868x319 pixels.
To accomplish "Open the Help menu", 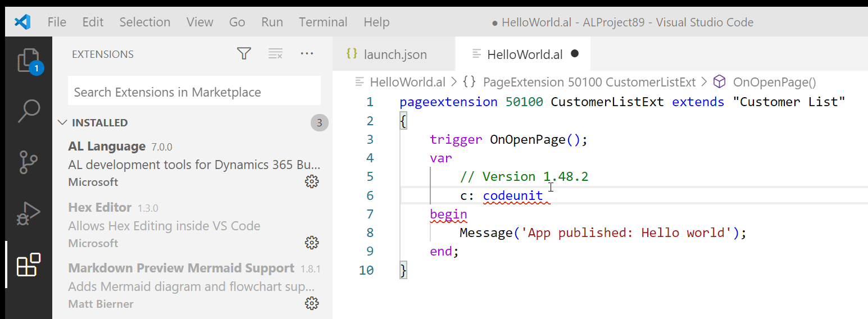I will coord(376,22).
